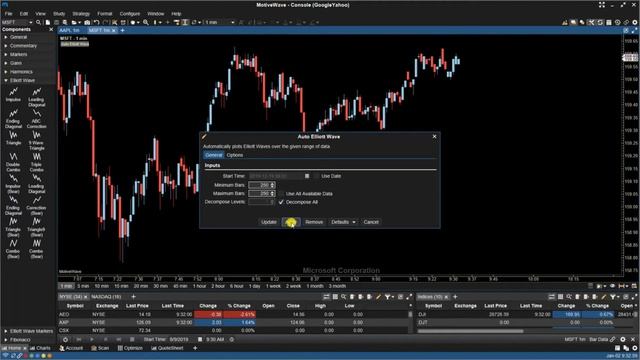The width and height of the screenshot is (640, 360).
Task: Add a new chart tab with plus
Action: tap(122, 30)
